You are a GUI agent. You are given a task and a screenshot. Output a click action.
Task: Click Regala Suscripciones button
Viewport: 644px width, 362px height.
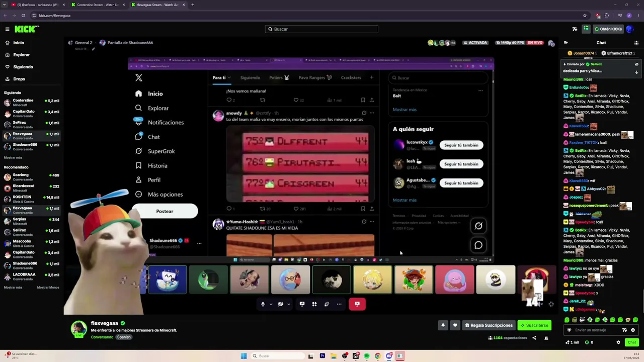pos(488,325)
